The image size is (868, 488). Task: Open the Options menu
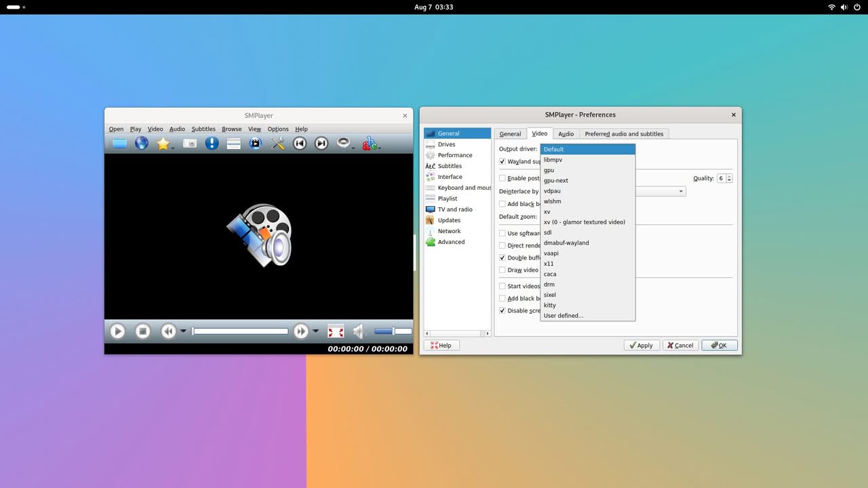(278, 129)
